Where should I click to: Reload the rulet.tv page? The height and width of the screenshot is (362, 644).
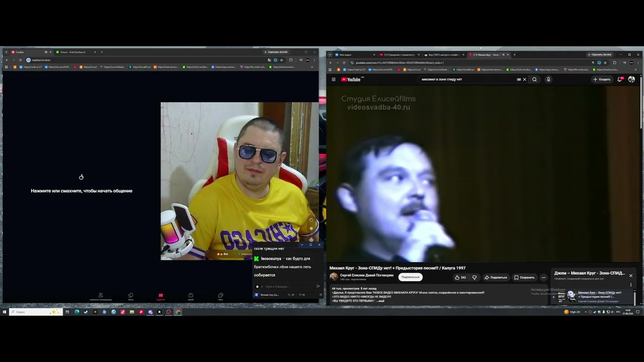(x=20, y=60)
